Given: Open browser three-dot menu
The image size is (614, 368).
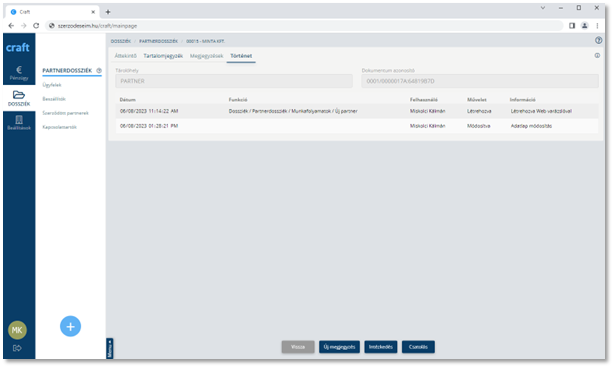Looking at the screenshot, I should point(597,25).
